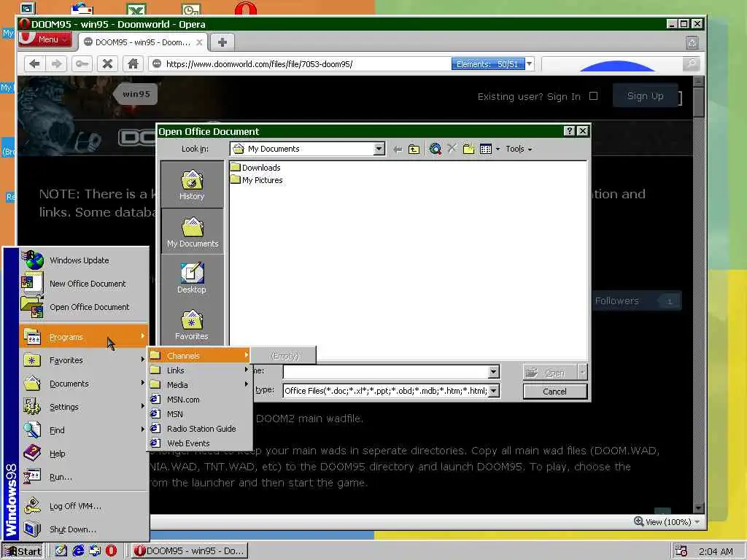
Task: Open Programs in Start menu
Action: (83, 337)
